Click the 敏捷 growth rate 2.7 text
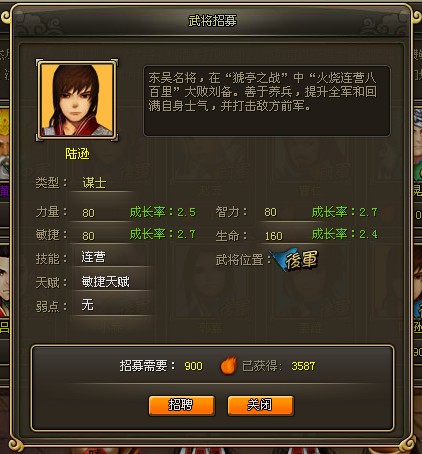Screen dimensions: 422x454 (x=163, y=234)
